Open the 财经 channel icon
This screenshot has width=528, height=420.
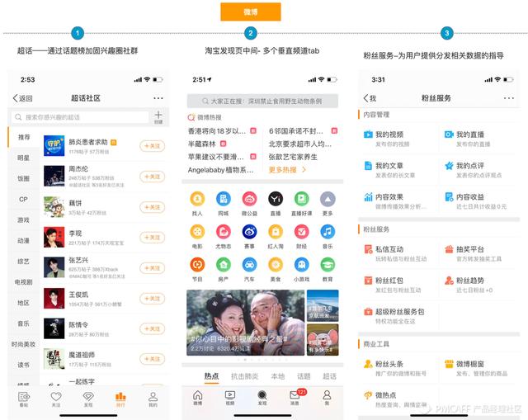pos(302,232)
